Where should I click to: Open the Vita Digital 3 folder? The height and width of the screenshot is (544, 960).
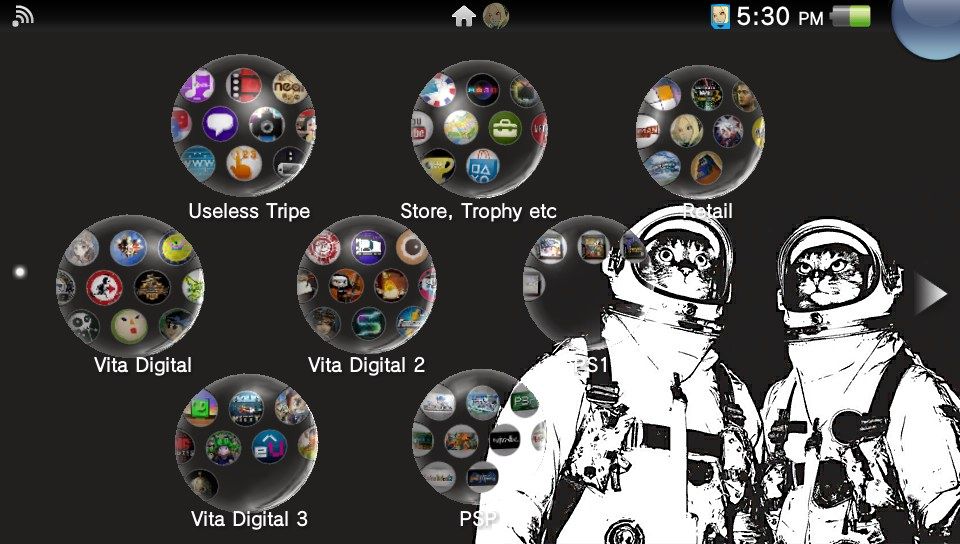[247, 444]
